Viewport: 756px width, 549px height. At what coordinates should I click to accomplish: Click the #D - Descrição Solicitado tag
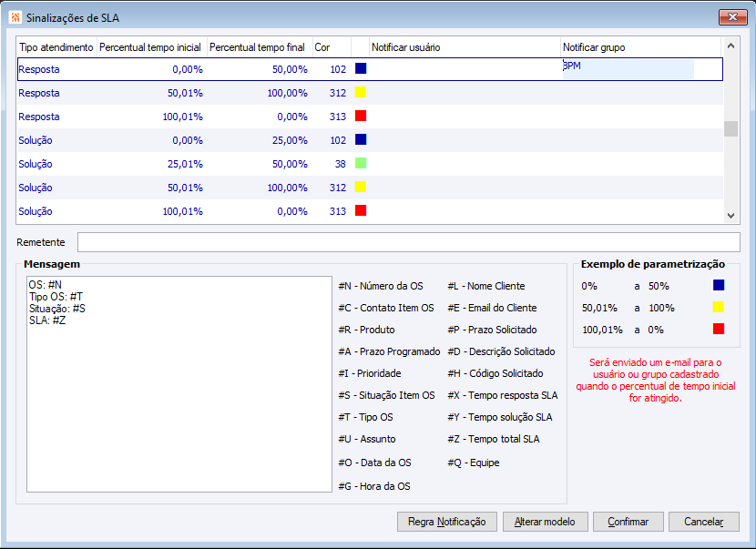(501, 351)
